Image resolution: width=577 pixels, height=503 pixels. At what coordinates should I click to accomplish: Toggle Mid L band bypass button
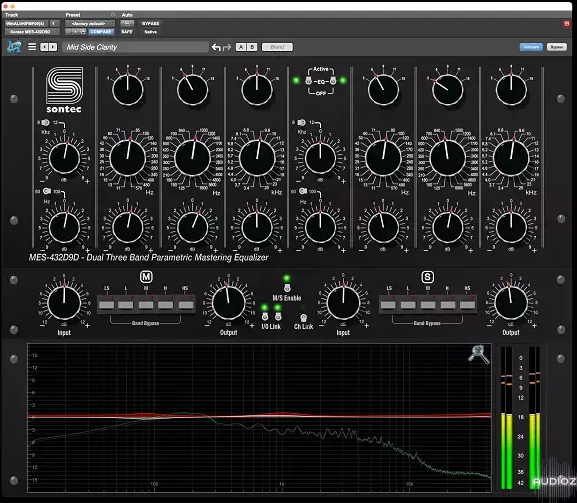126,304
